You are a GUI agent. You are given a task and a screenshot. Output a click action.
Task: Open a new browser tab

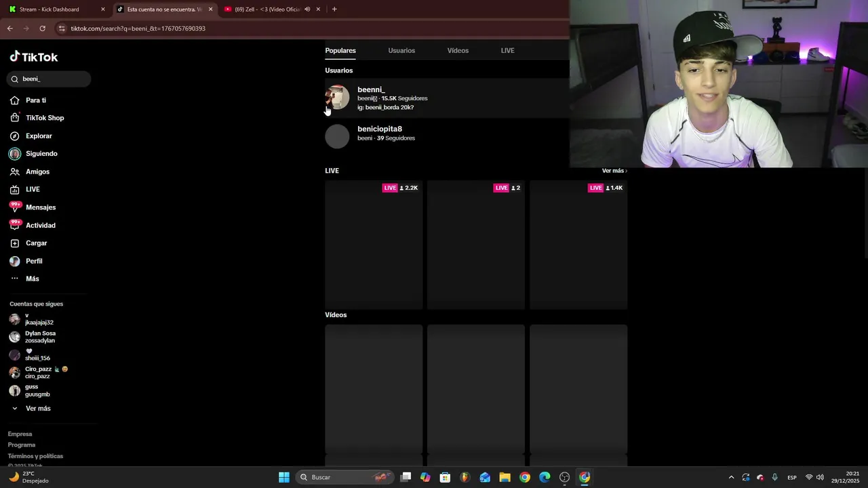click(x=334, y=9)
